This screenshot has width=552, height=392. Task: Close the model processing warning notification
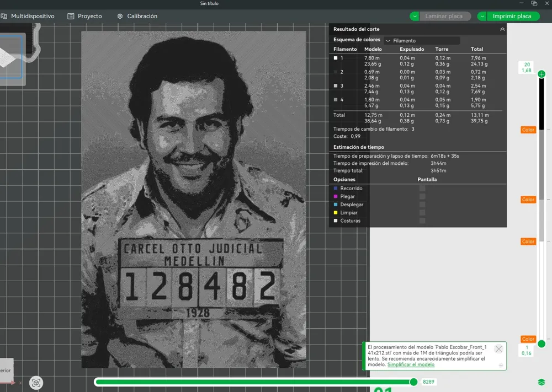[498, 349]
